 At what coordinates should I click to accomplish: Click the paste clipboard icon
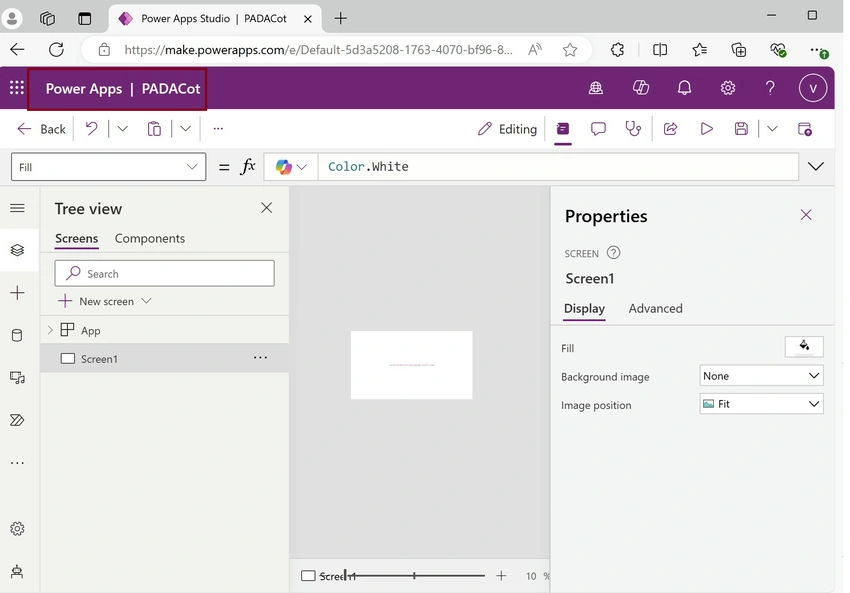coord(154,129)
